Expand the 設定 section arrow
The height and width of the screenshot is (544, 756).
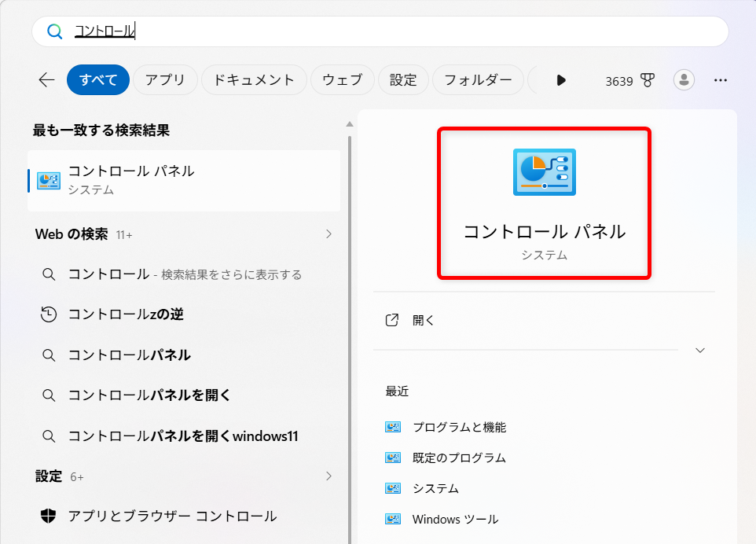(329, 476)
